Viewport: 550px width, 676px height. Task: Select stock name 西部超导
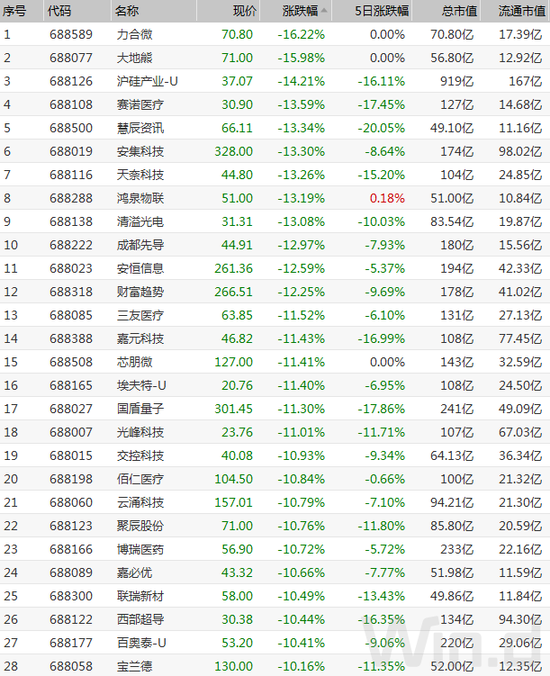tap(140, 620)
